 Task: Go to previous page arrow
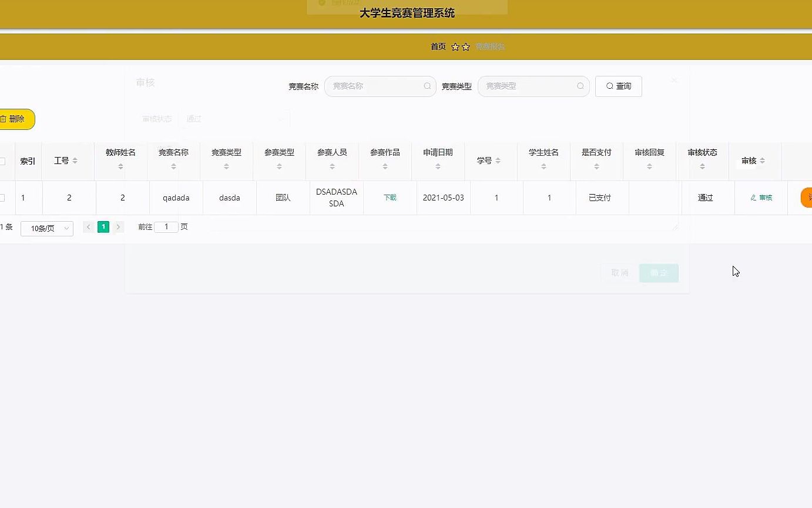(x=89, y=227)
